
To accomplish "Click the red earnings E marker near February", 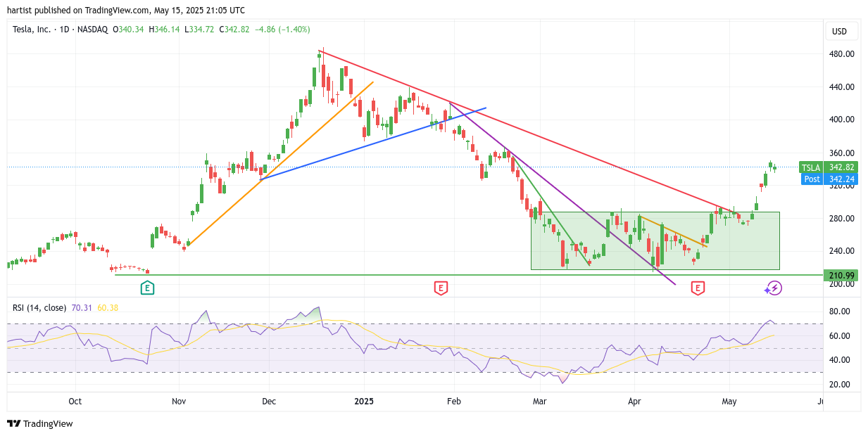I will pyautogui.click(x=441, y=288).
